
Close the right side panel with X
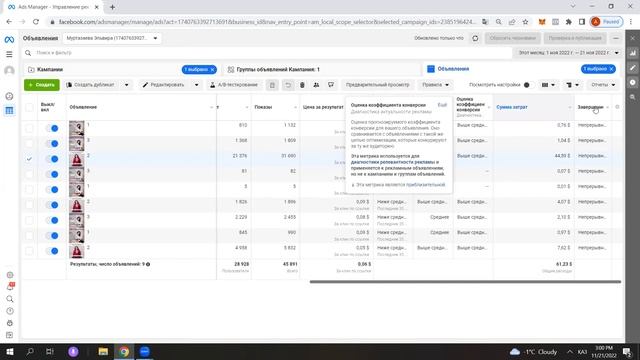click(x=633, y=38)
